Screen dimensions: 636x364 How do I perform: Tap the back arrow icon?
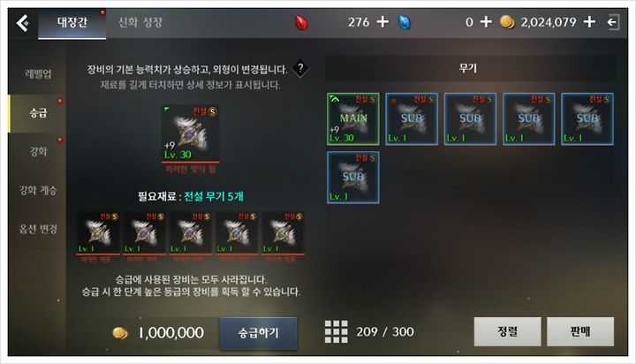(x=22, y=23)
